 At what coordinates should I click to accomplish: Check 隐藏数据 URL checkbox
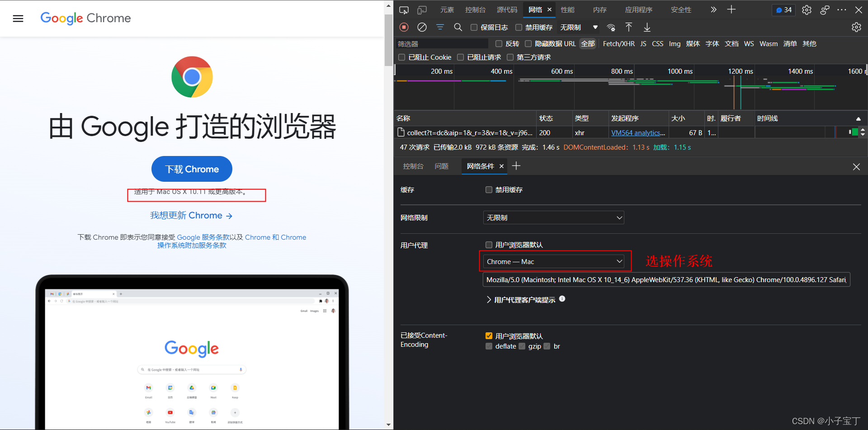point(528,44)
